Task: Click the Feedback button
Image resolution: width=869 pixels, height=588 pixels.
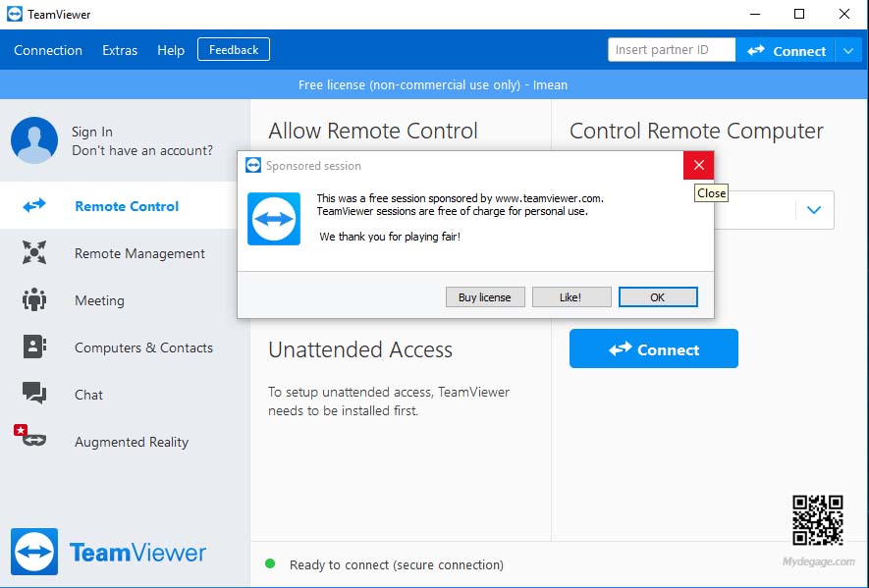Action: click(234, 49)
